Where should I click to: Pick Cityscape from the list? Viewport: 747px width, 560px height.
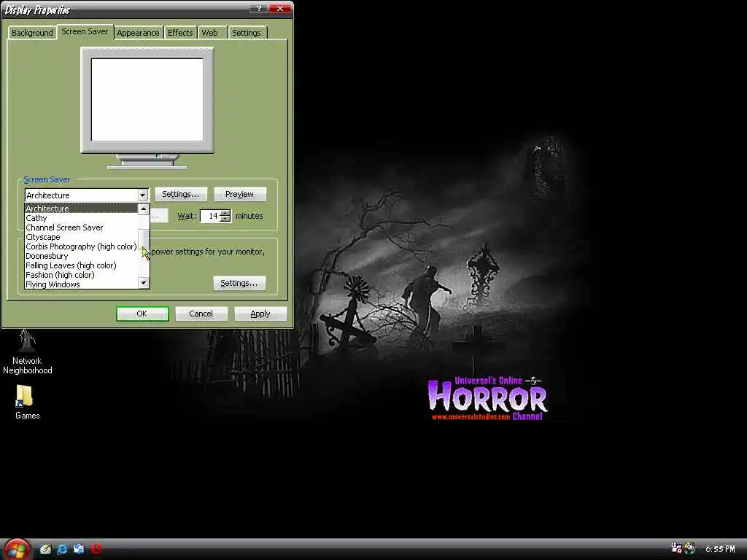(x=81, y=237)
